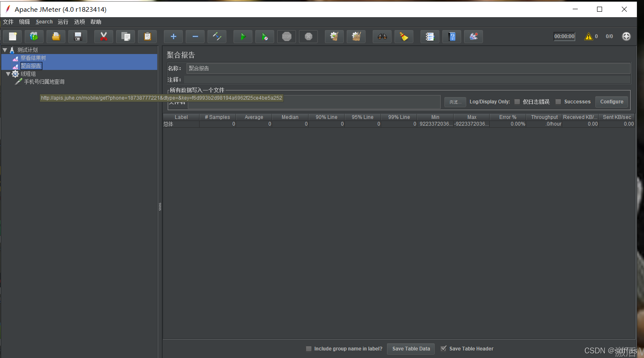Toggle the 仅日志错误 checkbox

click(x=517, y=102)
